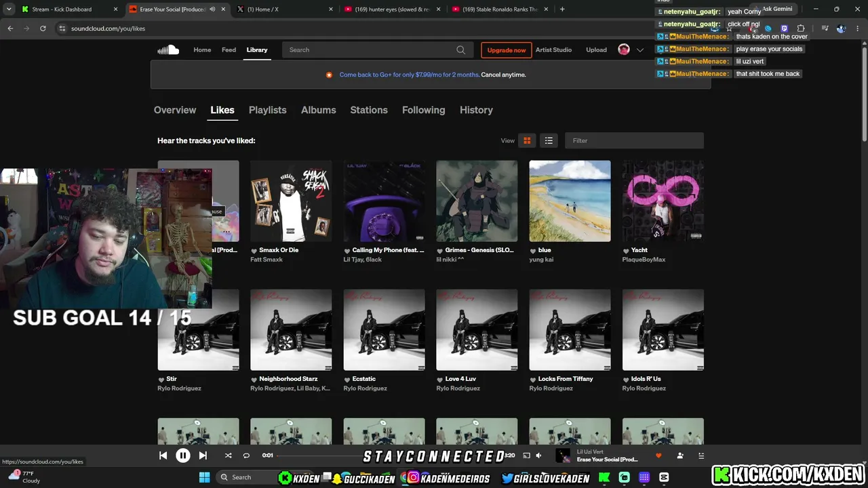Go to the SoundCloud Feed
This screenshot has height=488, width=868.
[229, 49]
